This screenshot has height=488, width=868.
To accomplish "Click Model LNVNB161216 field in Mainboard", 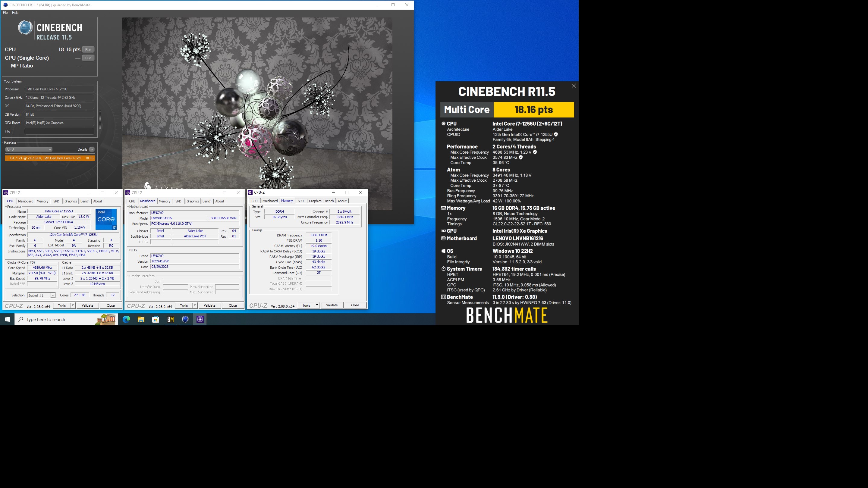I will tap(179, 218).
